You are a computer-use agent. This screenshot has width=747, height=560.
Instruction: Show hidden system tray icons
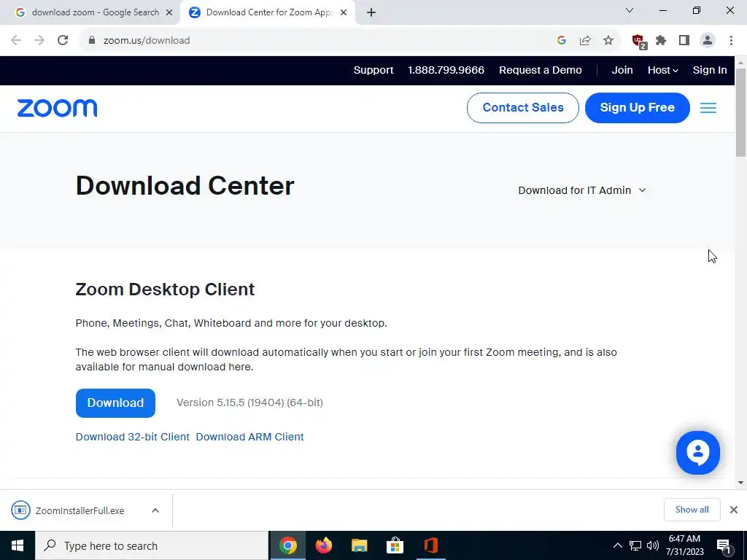coord(617,545)
